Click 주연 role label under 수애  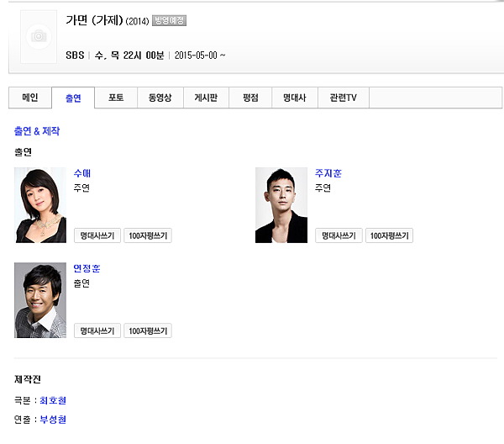(x=81, y=188)
